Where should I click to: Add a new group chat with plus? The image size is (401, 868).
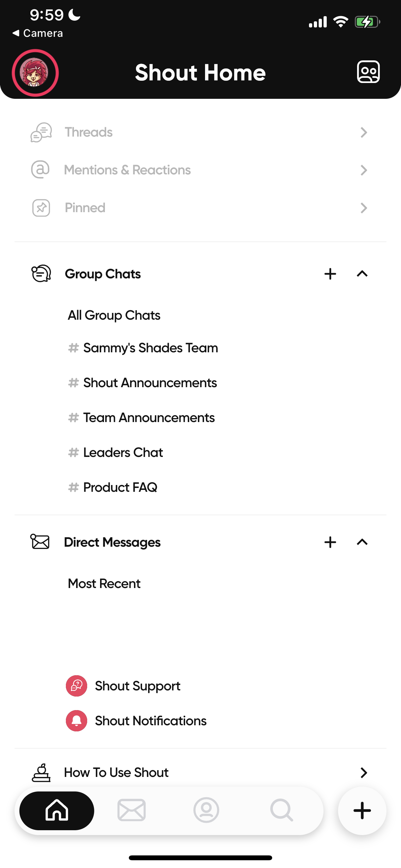[x=330, y=274]
